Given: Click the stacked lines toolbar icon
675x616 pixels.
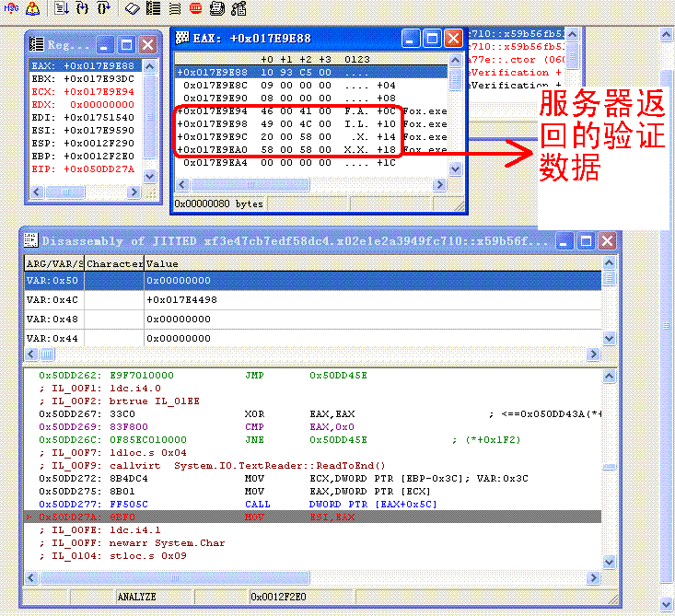Looking at the screenshot, I should tap(174, 8).
